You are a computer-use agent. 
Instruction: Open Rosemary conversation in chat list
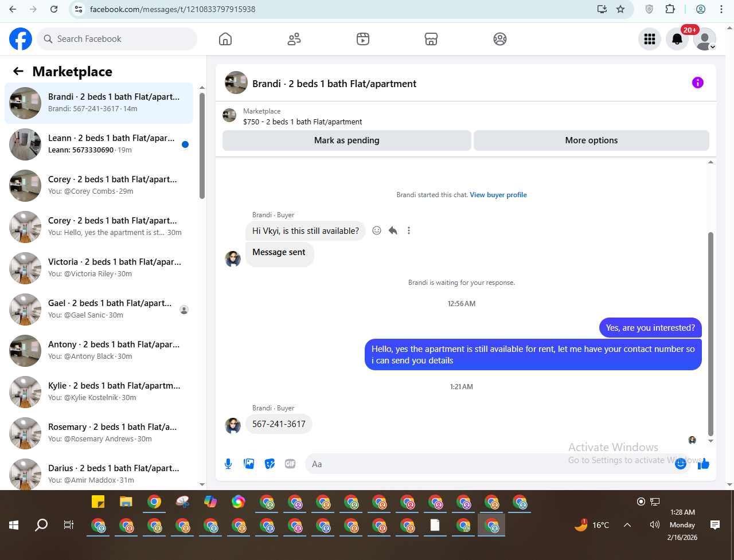tap(99, 433)
